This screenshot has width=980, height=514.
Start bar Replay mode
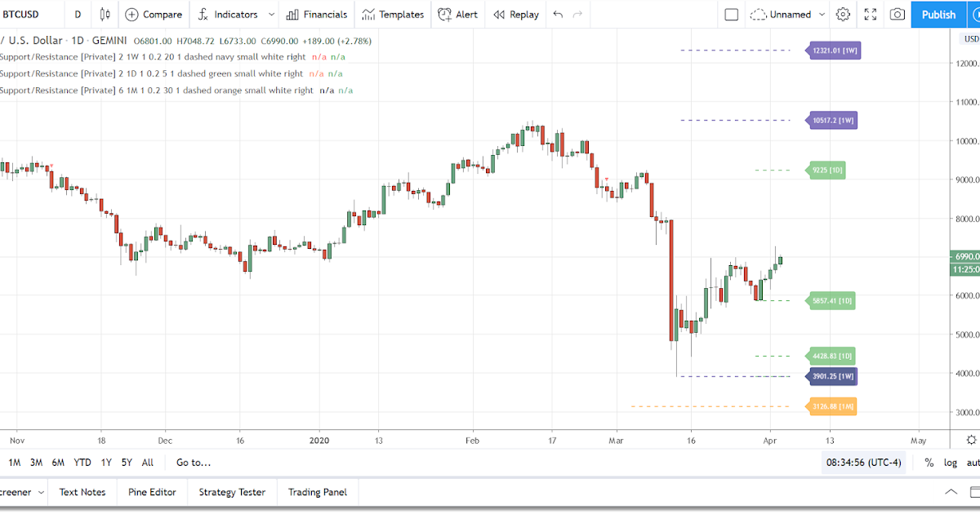pos(515,14)
